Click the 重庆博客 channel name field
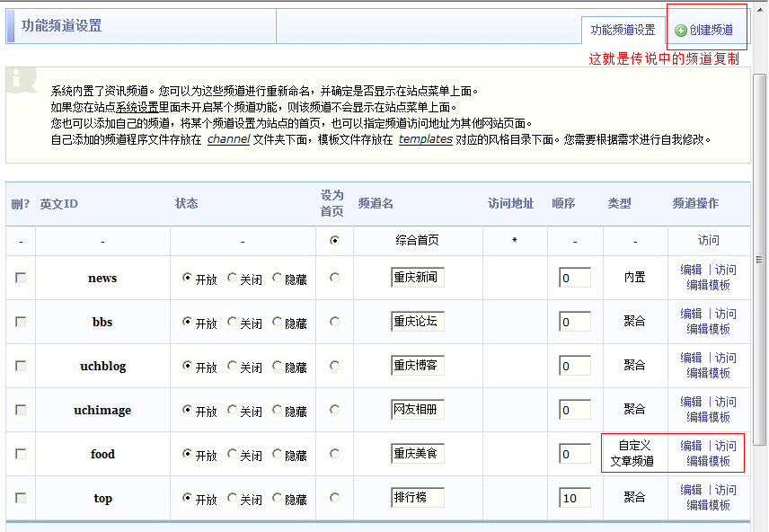Screen dimensions: 769x532 tap(418, 366)
